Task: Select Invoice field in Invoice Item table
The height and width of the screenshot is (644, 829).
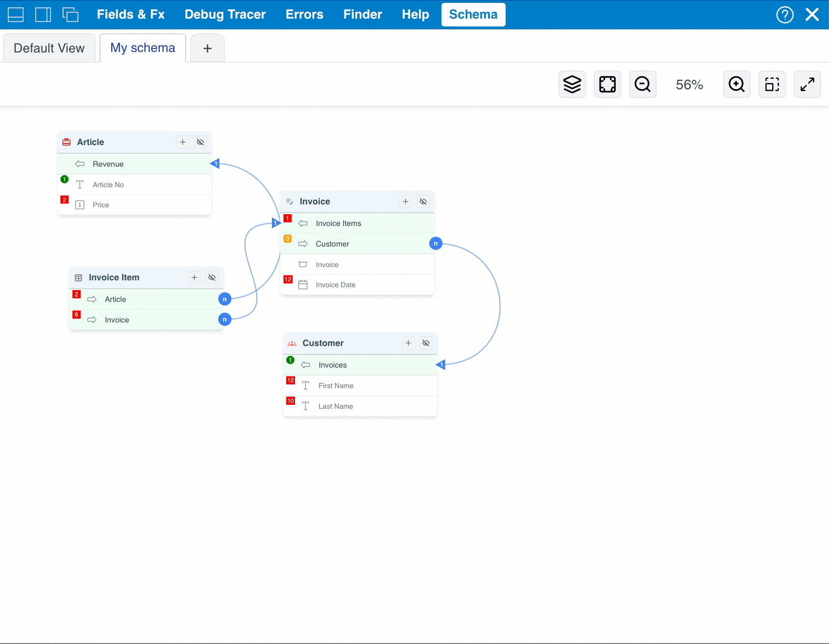Action: point(146,320)
